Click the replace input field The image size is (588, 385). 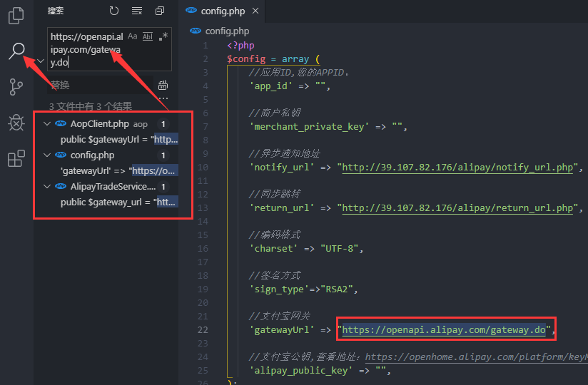(x=101, y=85)
